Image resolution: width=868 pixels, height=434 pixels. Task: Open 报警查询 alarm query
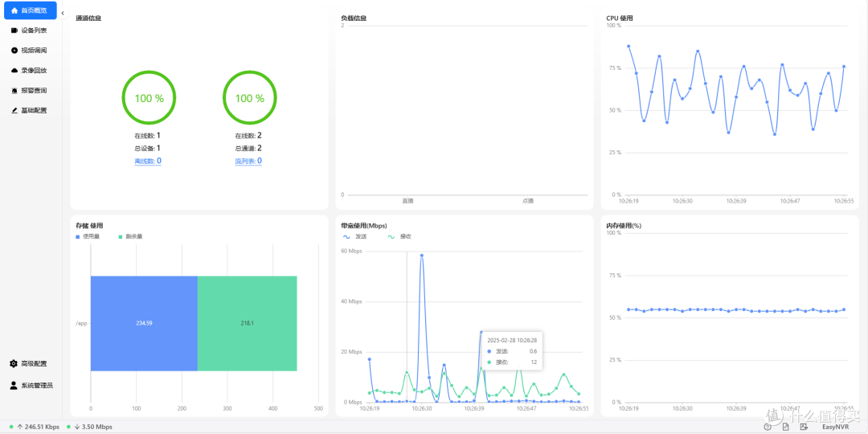31,90
